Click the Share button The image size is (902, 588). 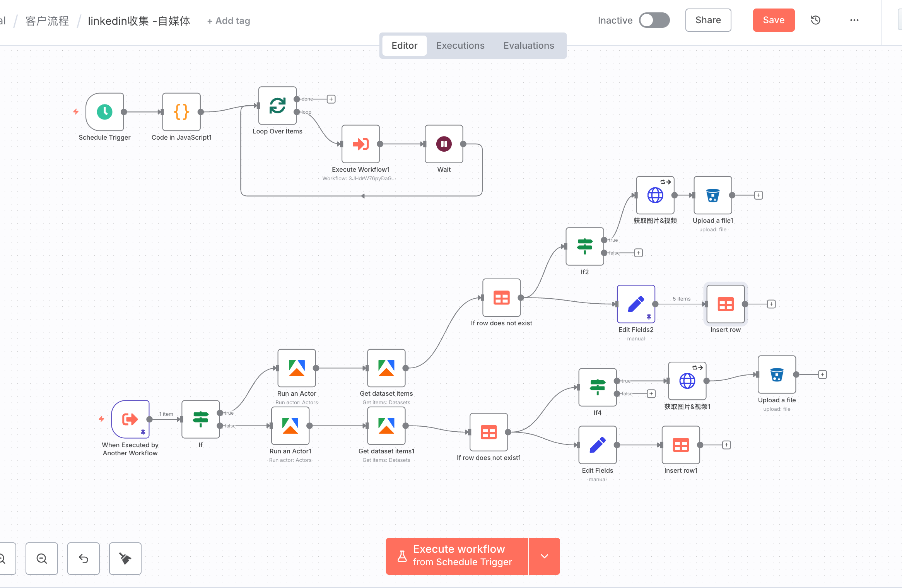tap(708, 20)
